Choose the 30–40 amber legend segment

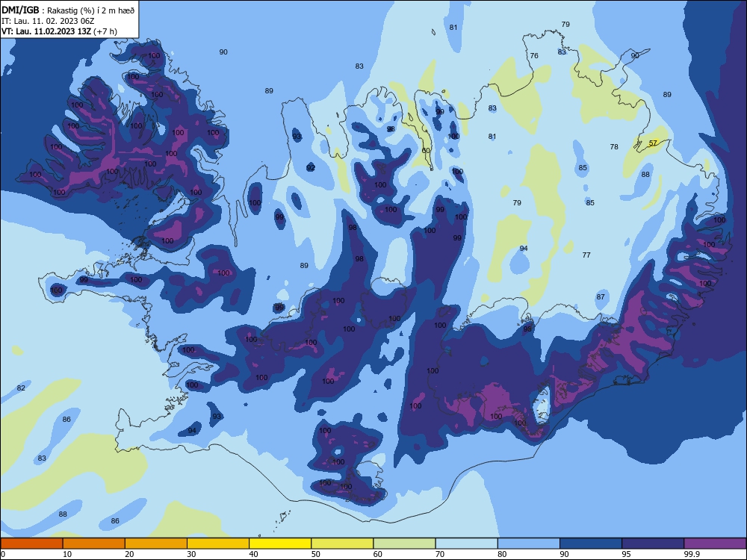point(218,544)
